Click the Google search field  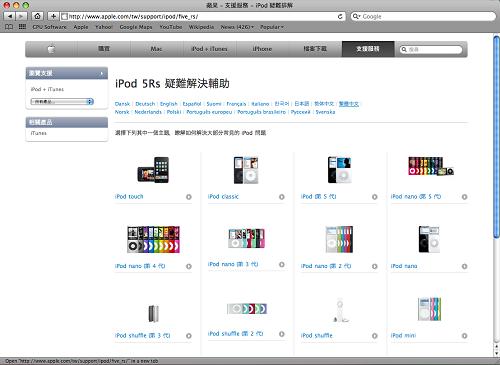click(x=423, y=16)
